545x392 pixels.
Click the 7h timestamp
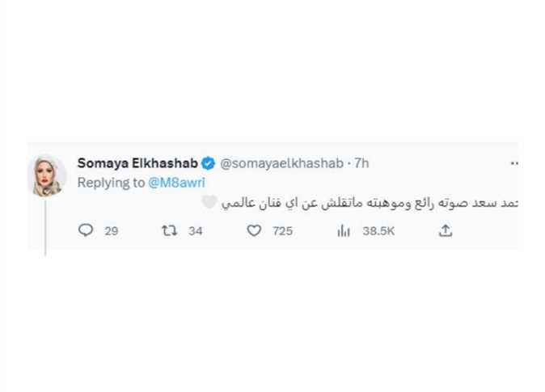361,163
